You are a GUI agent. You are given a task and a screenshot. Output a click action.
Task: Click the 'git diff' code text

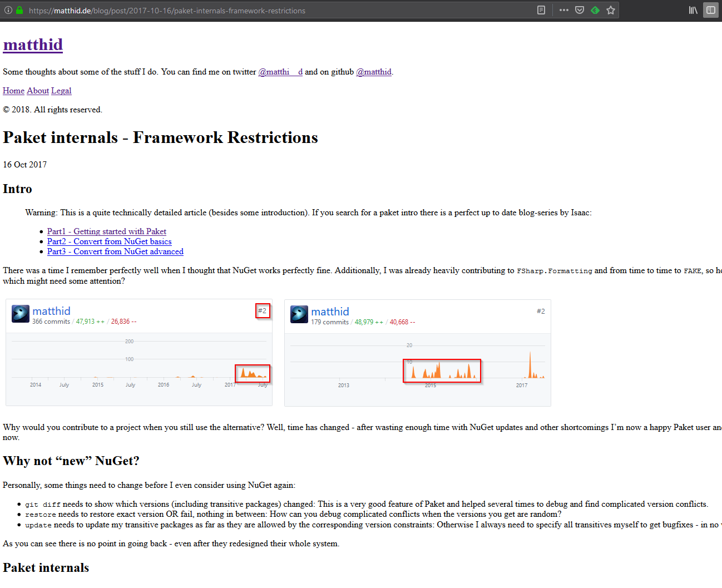(43, 505)
